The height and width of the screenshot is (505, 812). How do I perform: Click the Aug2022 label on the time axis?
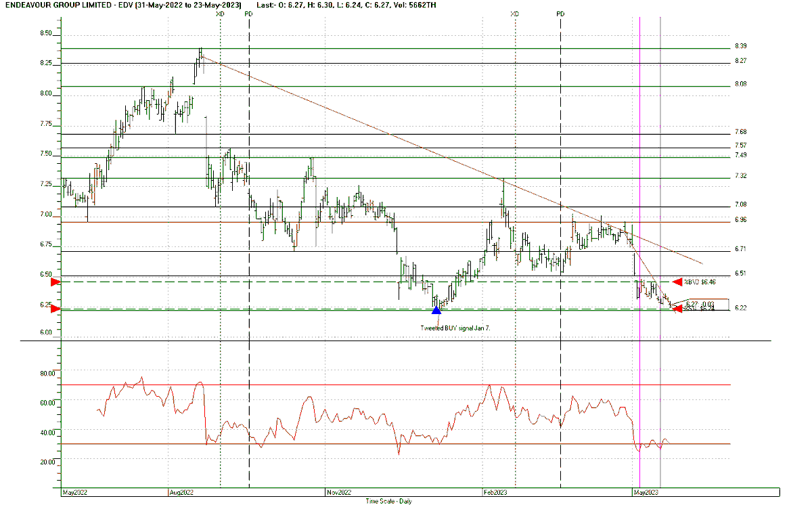click(x=182, y=492)
